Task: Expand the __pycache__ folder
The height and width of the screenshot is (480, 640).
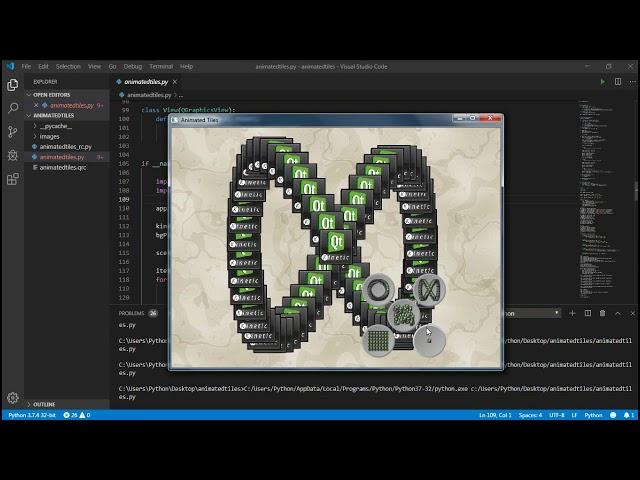Action: point(56,126)
